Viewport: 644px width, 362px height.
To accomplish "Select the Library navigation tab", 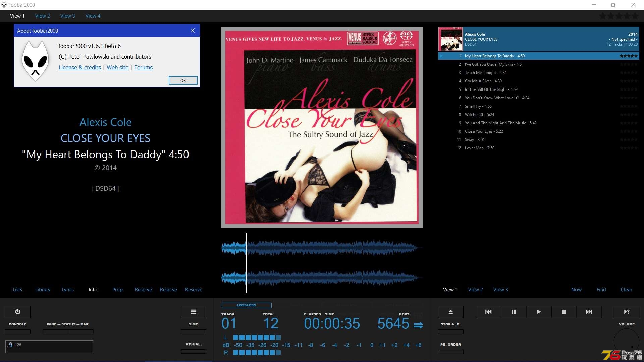I will 43,290.
